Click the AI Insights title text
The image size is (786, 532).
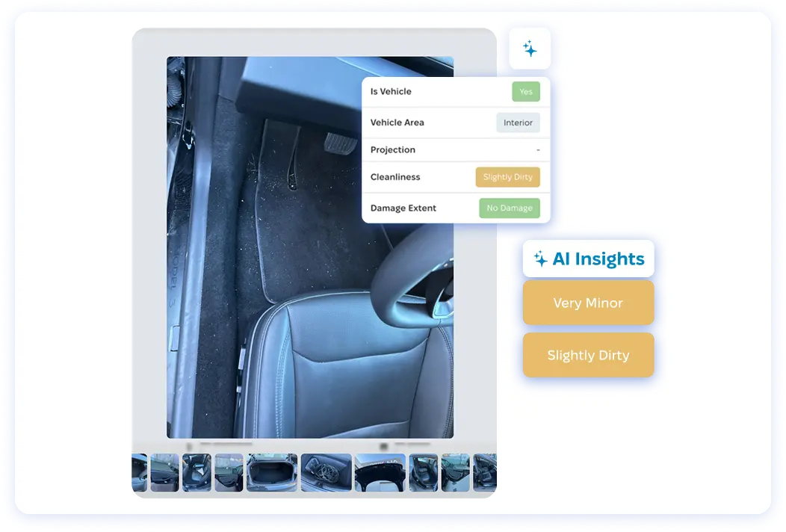[598, 259]
